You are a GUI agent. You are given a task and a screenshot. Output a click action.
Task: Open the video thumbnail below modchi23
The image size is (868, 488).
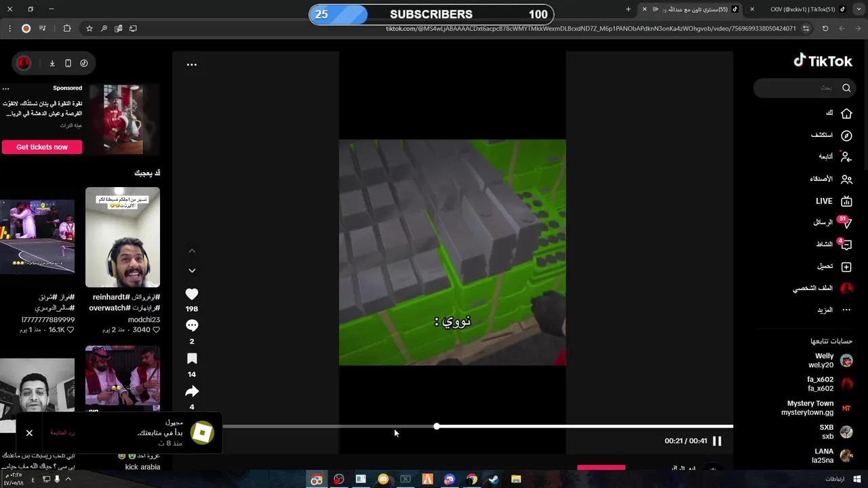coord(123,378)
